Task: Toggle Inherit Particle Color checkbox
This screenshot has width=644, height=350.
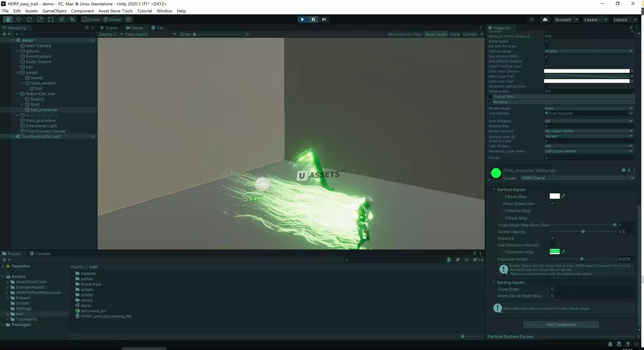Action: click(546, 66)
